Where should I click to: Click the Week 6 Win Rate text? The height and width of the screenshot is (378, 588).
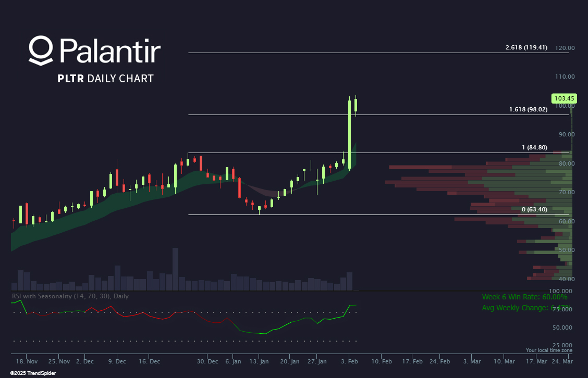point(524,297)
